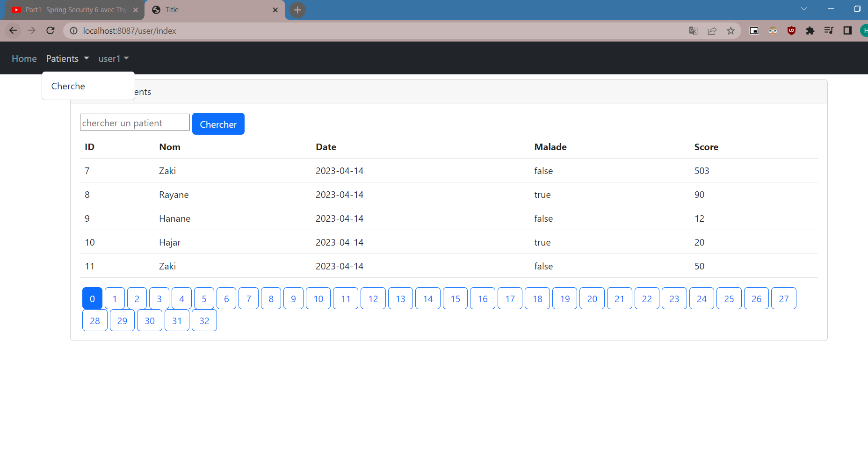Image resolution: width=868 pixels, height=457 pixels.
Task: Select pagination page 32
Action: click(204, 320)
